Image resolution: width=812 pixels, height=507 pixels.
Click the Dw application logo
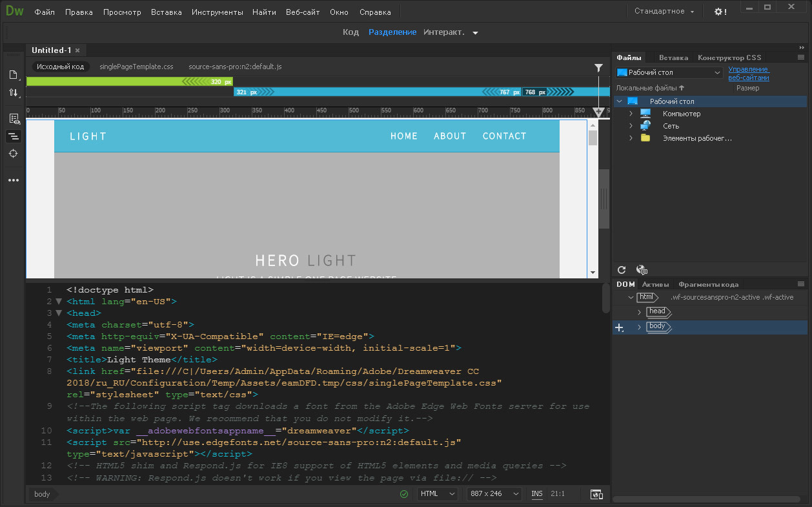[14, 11]
